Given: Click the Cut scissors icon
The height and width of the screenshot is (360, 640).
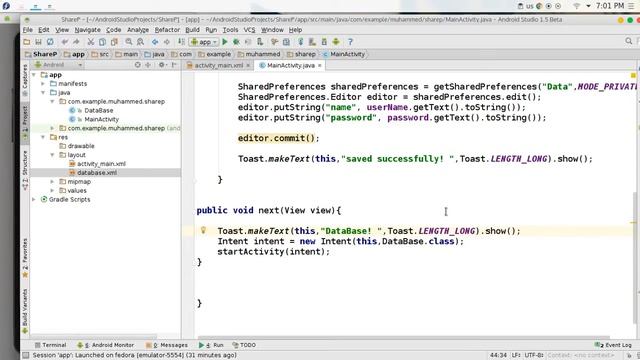Looking at the screenshot, I should (x=91, y=42).
